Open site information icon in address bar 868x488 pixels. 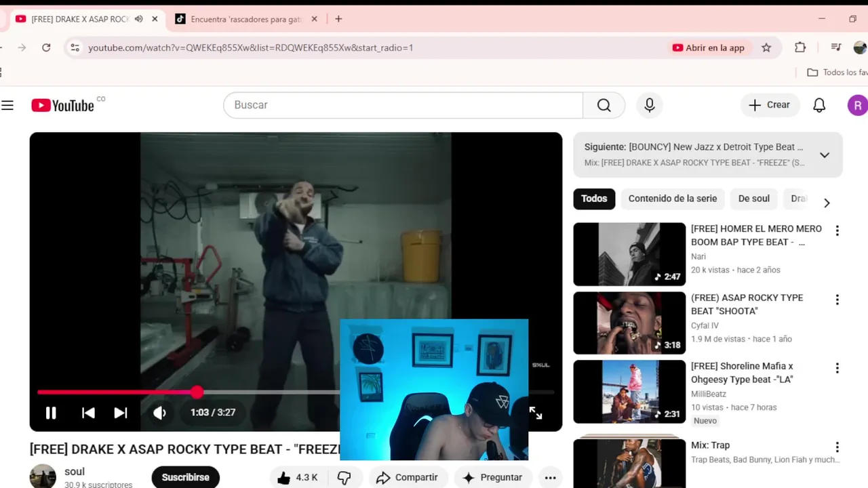pos(75,47)
